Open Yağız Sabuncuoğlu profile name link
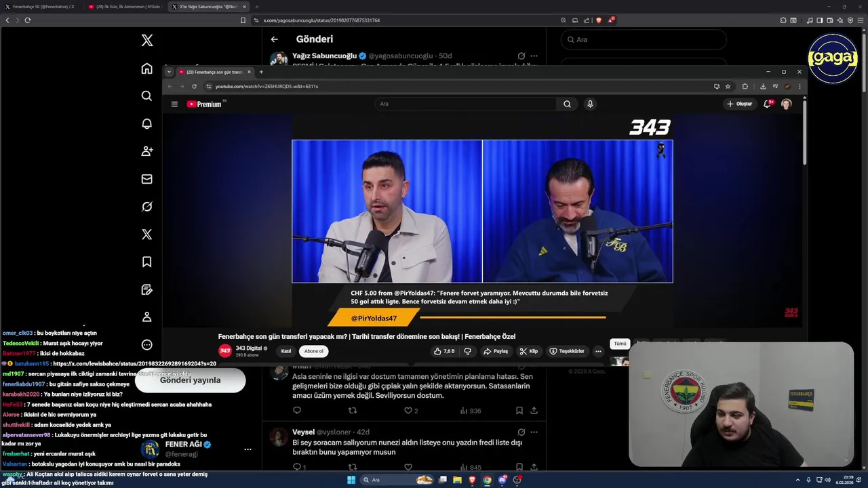 pyautogui.click(x=324, y=56)
